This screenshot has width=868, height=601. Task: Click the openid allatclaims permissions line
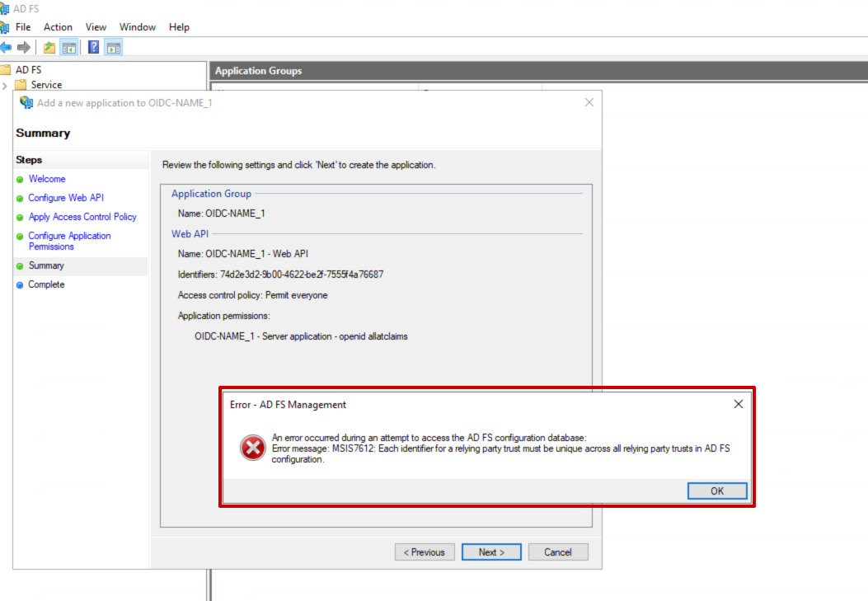(301, 336)
